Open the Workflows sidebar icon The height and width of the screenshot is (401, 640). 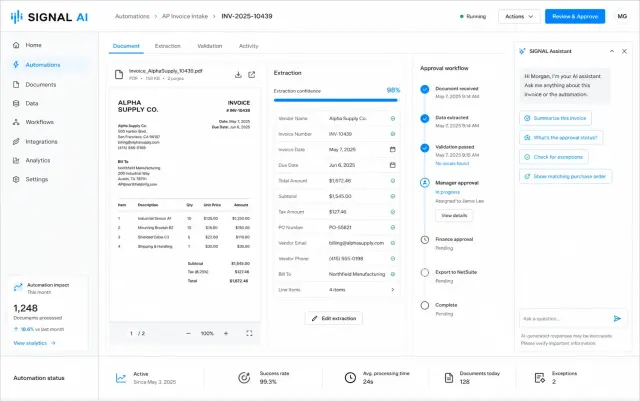[x=16, y=122]
